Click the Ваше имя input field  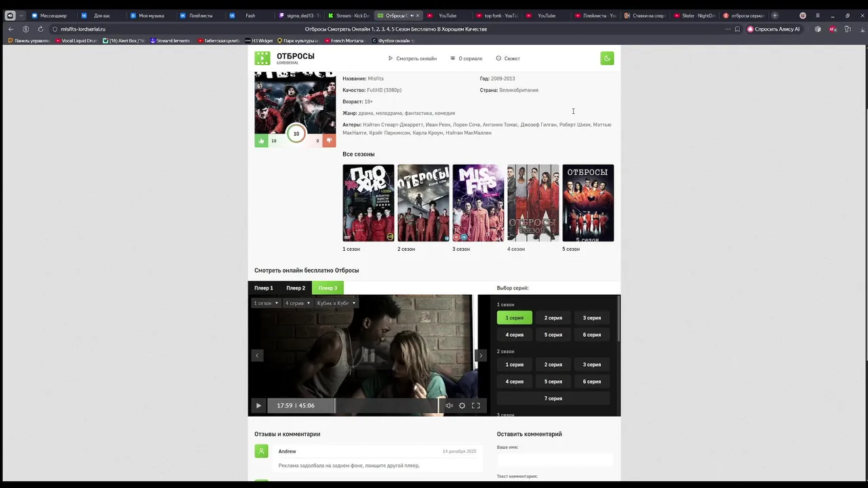pos(555,460)
